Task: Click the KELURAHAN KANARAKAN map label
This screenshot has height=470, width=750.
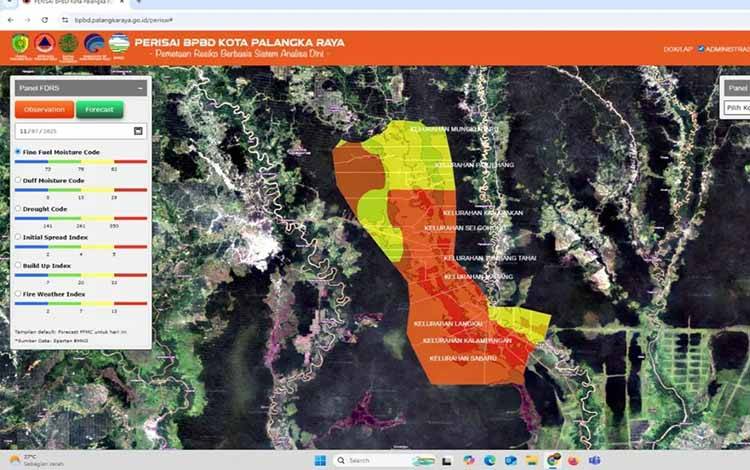Action: click(x=483, y=213)
